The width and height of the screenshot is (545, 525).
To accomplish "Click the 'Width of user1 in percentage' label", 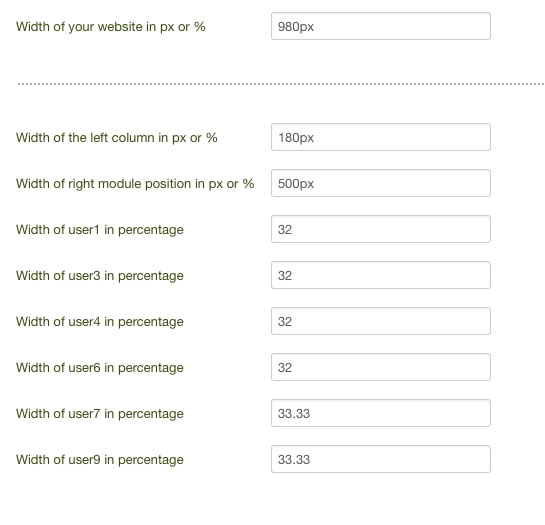I will click(100, 230).
